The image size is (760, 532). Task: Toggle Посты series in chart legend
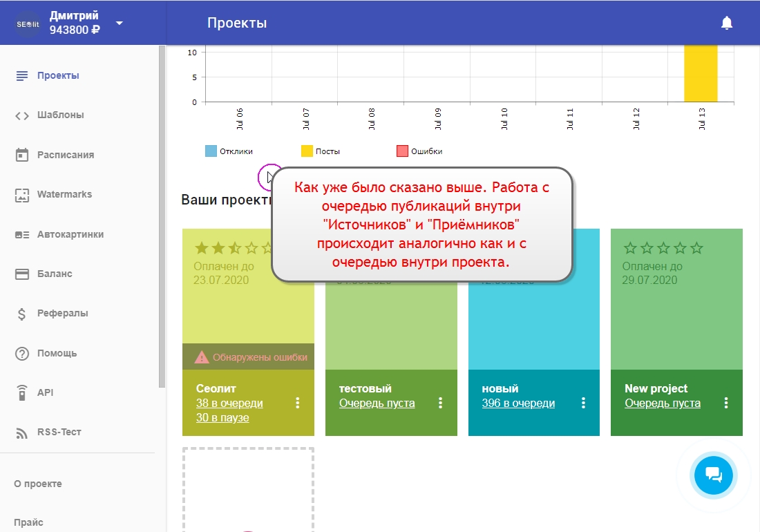coord(320,151)
